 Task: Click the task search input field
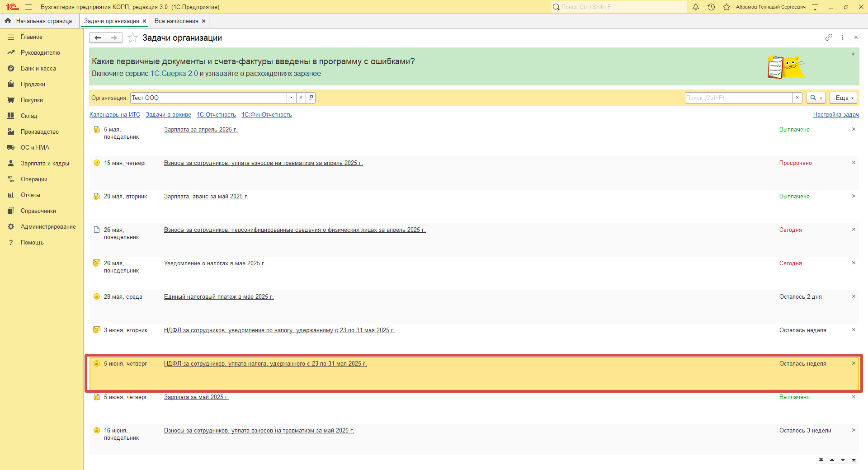click(738, 98)
